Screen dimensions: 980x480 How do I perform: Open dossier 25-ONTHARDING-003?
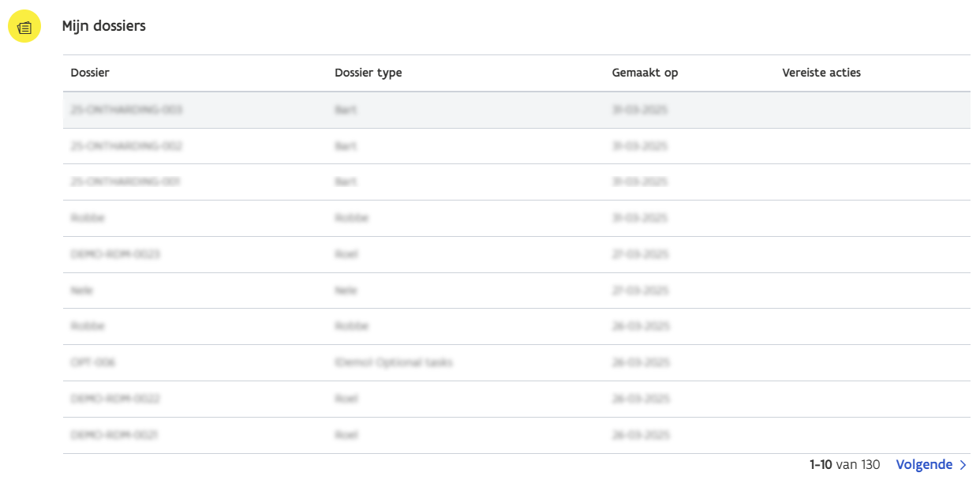(126, 110)
